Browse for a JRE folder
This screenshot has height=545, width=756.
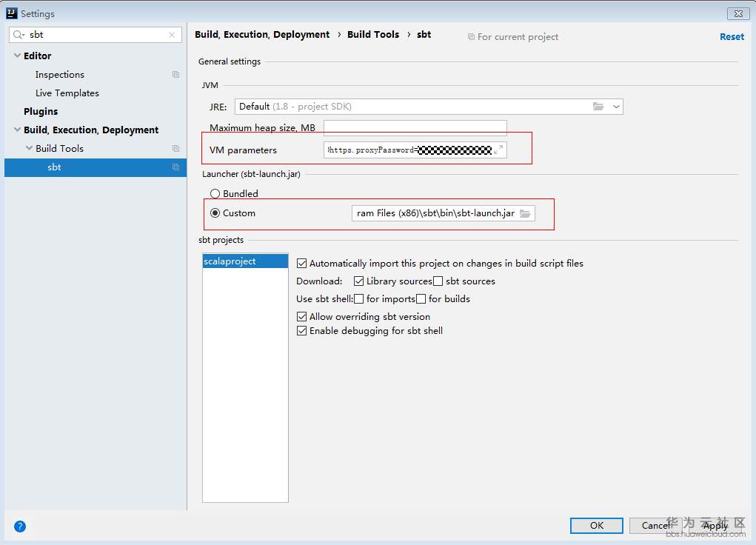(x=598, y=107)
